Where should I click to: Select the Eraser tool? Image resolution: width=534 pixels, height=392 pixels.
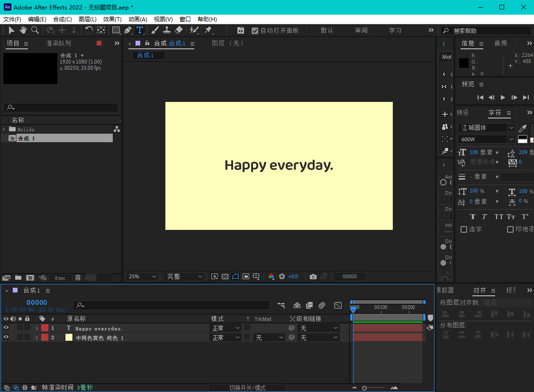pyautogui.click(x=179, y=30)
